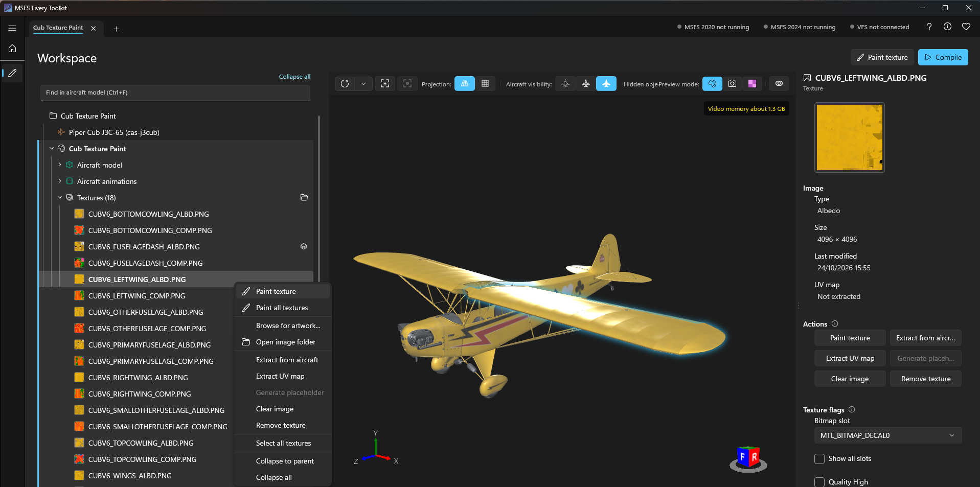Enable perspective projection

click(x=465, y=84)
